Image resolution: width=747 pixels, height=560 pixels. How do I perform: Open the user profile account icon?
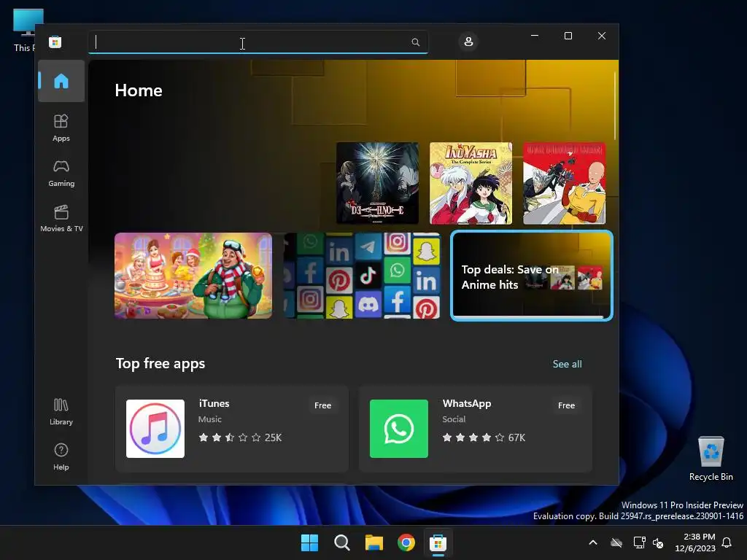point(468,42)
